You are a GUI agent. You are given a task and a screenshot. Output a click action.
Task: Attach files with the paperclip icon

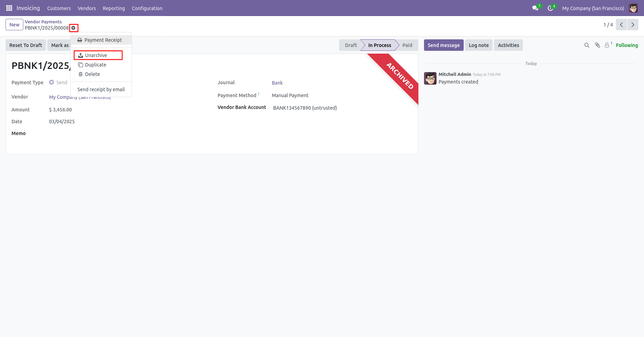pos(597,45)
